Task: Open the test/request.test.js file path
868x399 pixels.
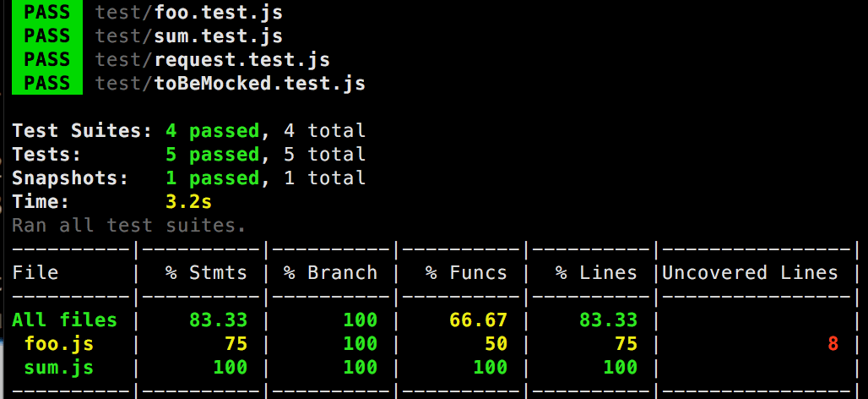Action: tap(212, 60)
